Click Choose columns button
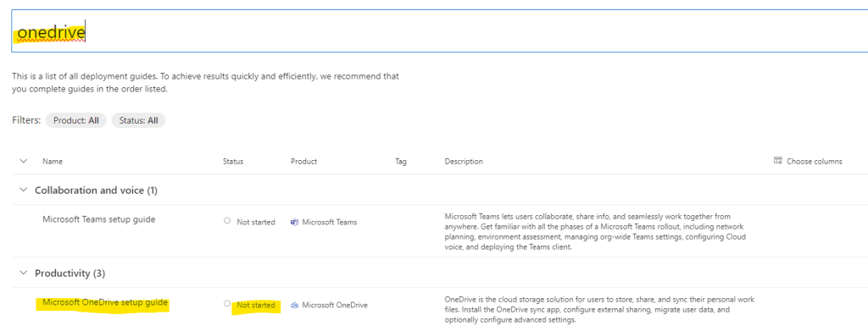This screenshot has height=326, width=868. point(808,162)
